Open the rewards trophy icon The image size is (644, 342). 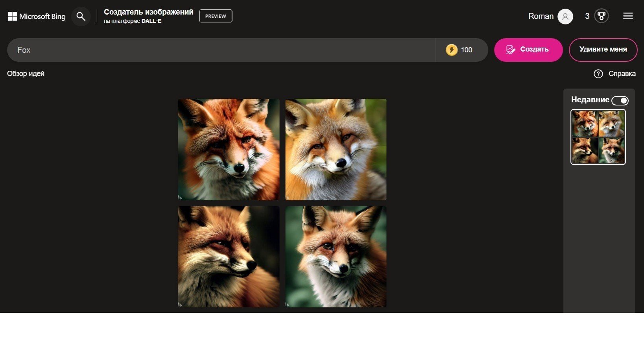(601, 16)
